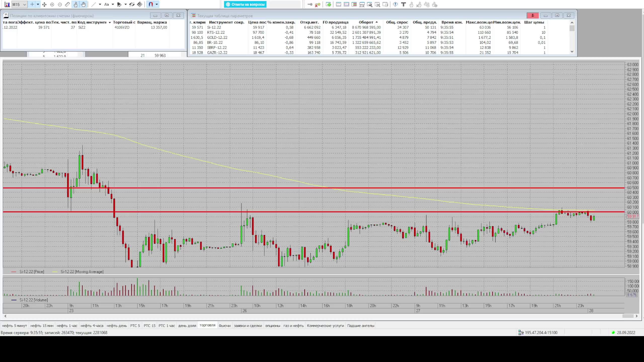Viewport: 644px width, 362px height.
Task: Switch to the нефть 1 час tab
Action: click(x=67, y=326)
